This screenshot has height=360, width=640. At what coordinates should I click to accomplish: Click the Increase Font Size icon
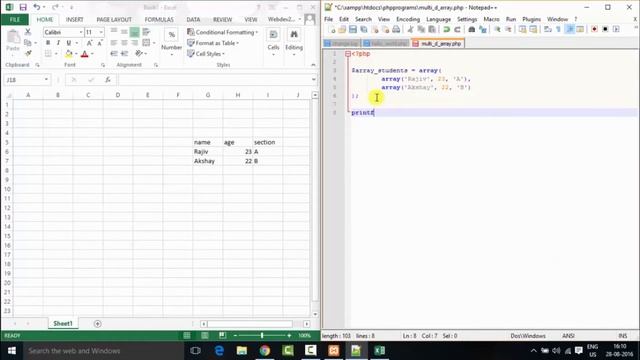[89, 43]
